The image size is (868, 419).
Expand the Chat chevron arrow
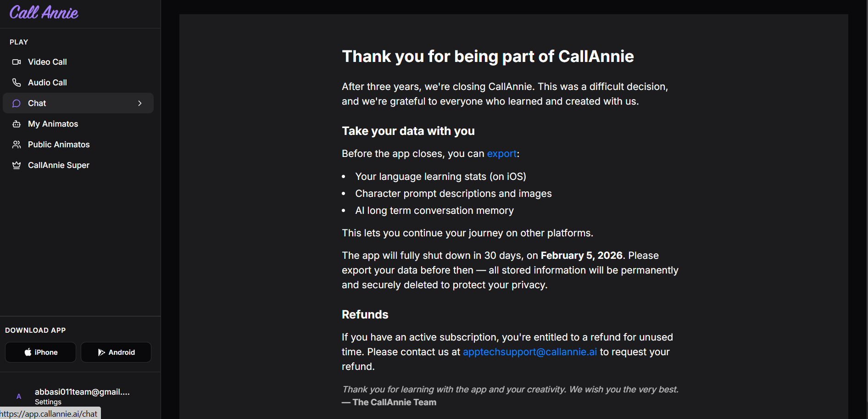140,103
